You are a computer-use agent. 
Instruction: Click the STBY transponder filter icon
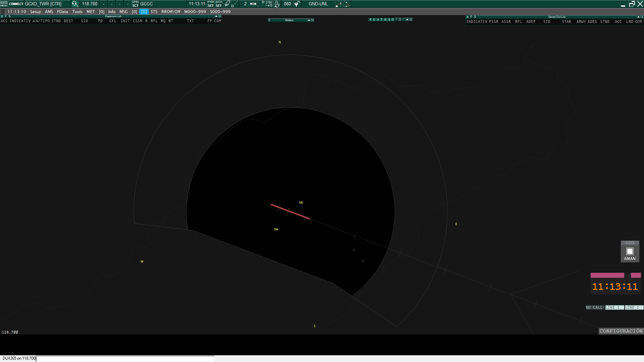point(269,4)
